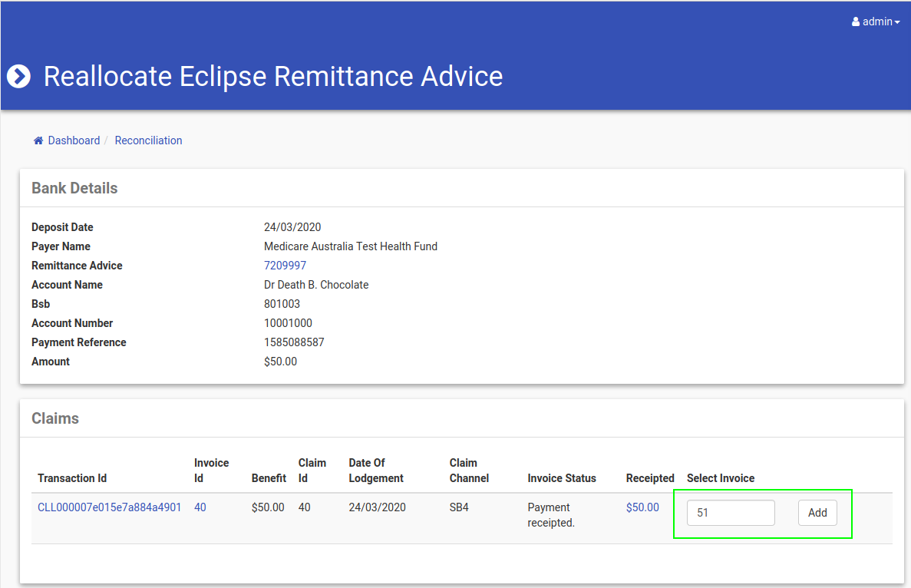Click the circled chevron icon beside page title
The width and height of the screenshot is (911, 588).
18,77
